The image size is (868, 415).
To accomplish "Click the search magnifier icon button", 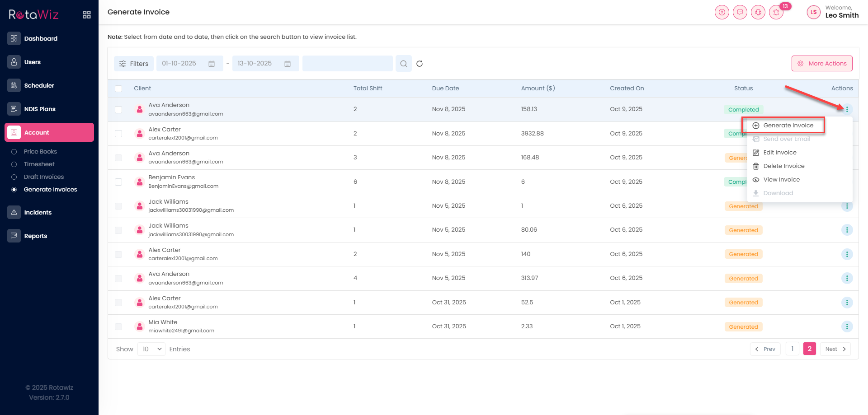I will [x=403, y=64].
